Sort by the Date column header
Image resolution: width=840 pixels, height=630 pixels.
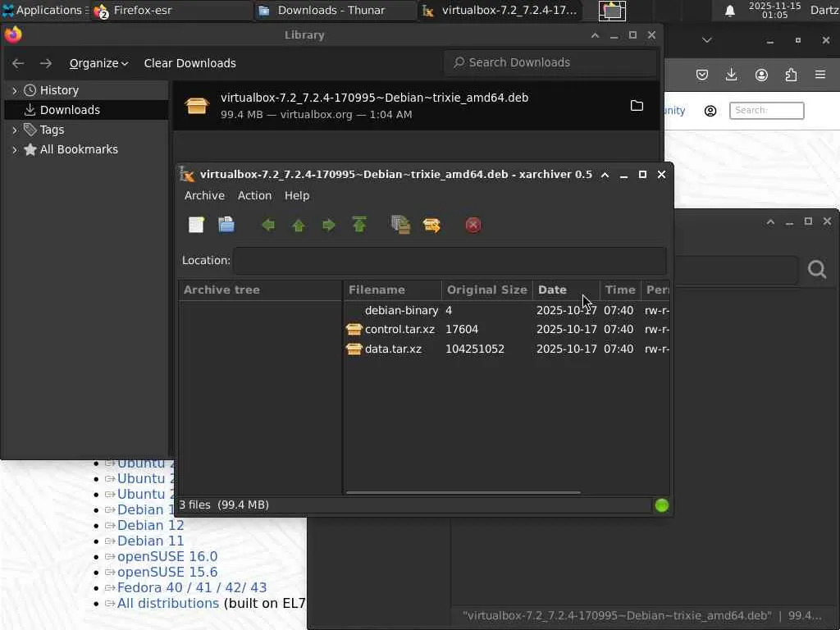tap(566, 290)
